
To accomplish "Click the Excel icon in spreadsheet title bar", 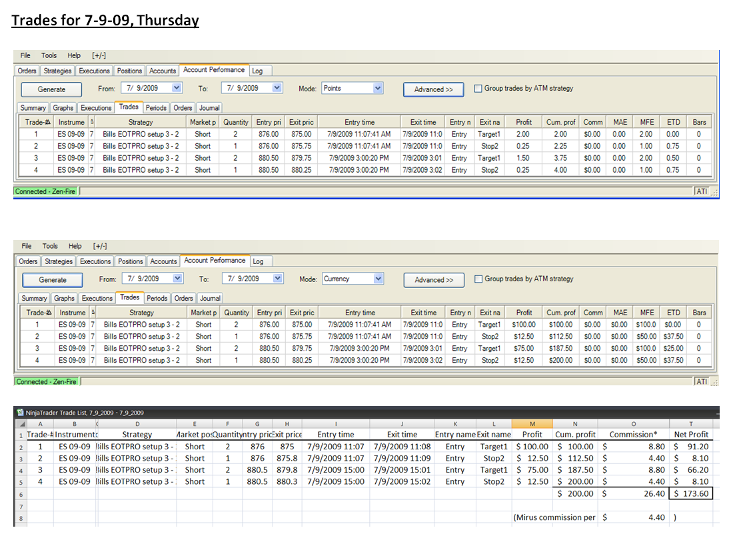I will (20, 413).
